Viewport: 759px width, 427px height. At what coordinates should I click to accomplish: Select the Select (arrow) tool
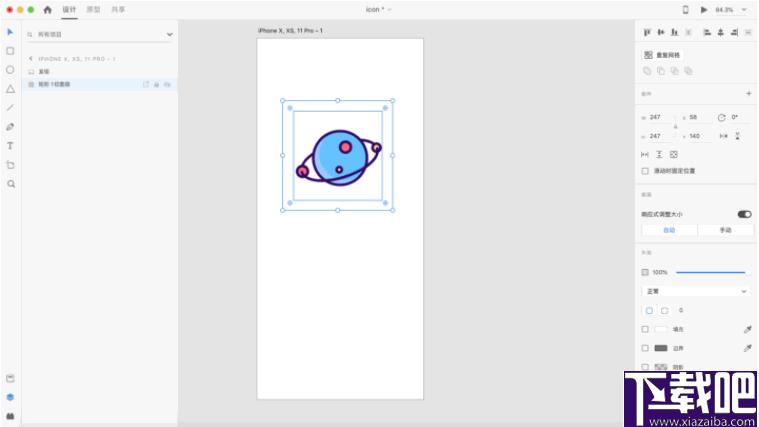click(x=10, y=32)
